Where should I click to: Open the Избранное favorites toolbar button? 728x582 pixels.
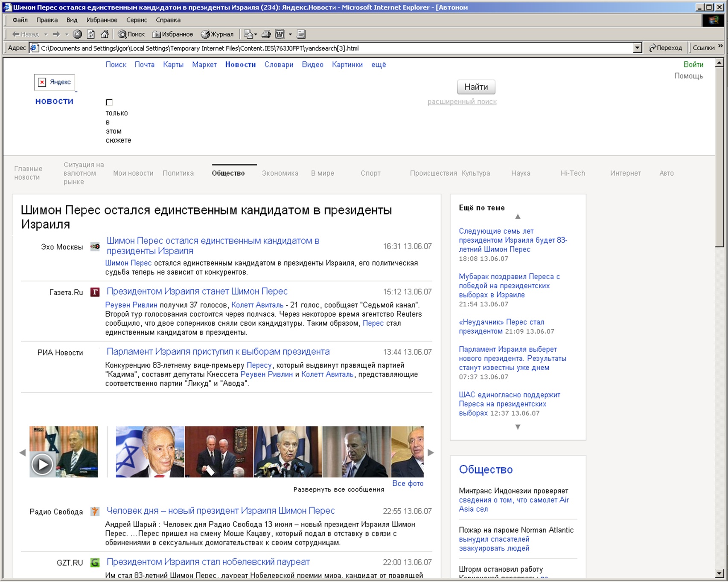[x=173, y=34]
